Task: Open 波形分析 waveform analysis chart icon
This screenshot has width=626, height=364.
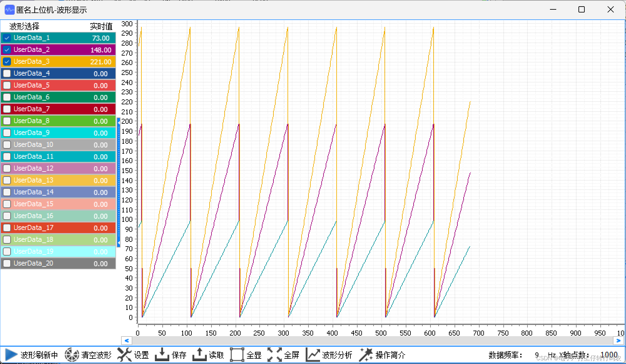Action: coord(313,355)
